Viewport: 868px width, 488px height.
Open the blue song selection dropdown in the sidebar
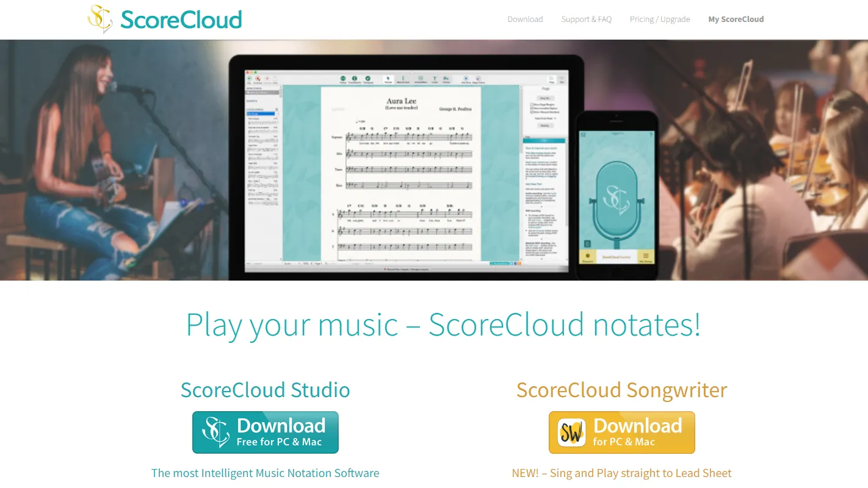[x=262, y=113]
